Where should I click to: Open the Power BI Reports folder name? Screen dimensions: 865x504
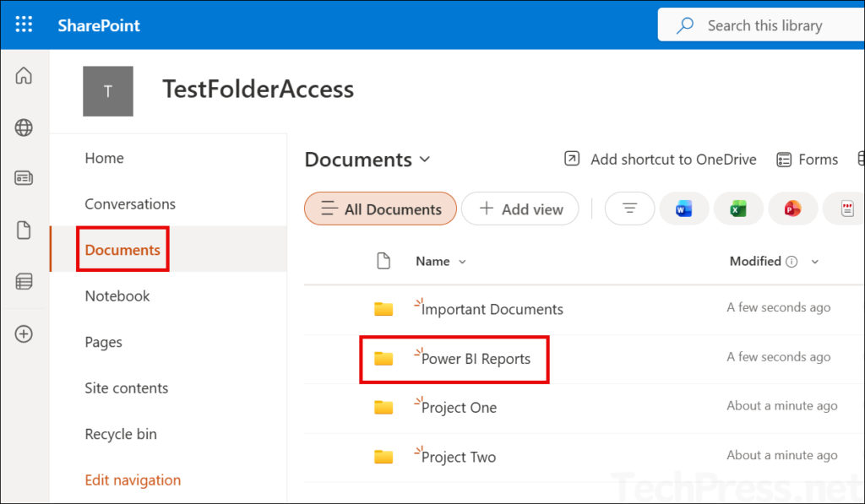[476, 359]
